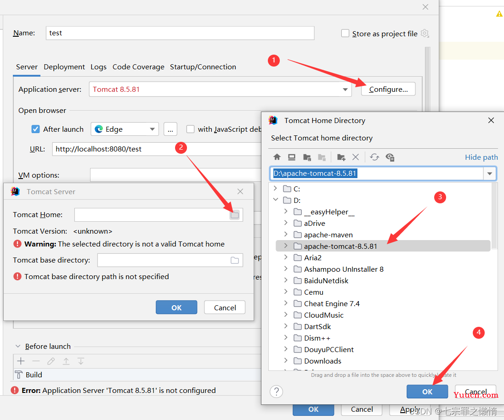The width and height of the screenshot is (504, 420).
Task: Browse for Tomcat Home folder
Action: [x=235, y=215]
